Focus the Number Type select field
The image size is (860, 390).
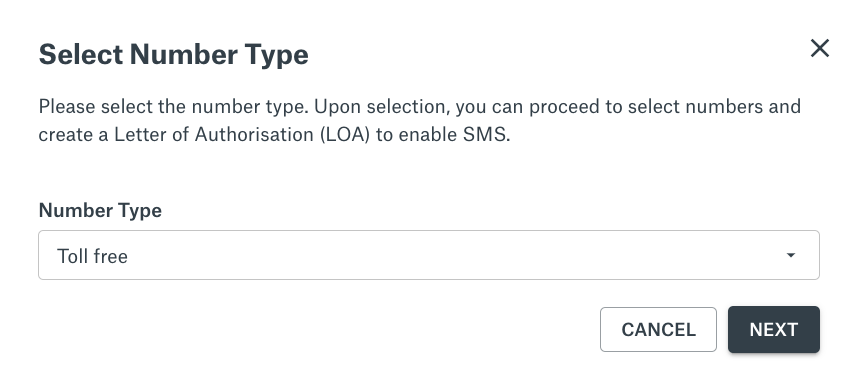429,255
